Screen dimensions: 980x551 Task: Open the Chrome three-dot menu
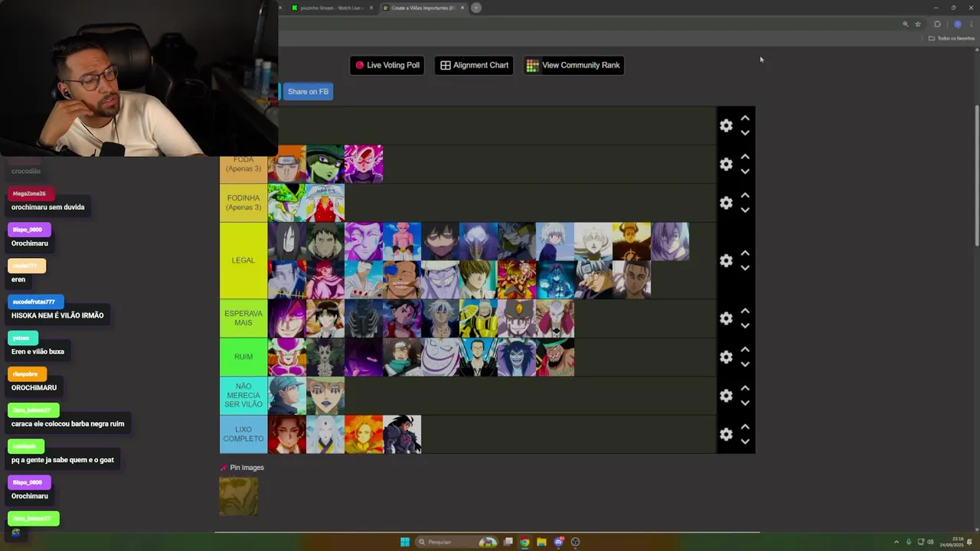(x=971, y=24)
